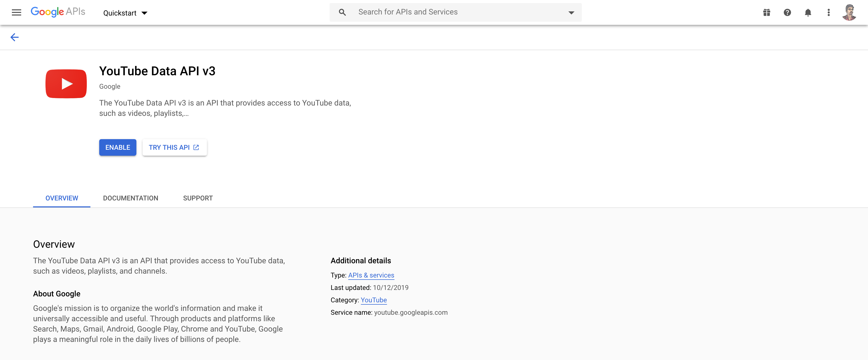The width and height of the screenshot is (868, 360).
Task: Switch to the DOCUMENTATION tab
Action: tap(130, 198)
